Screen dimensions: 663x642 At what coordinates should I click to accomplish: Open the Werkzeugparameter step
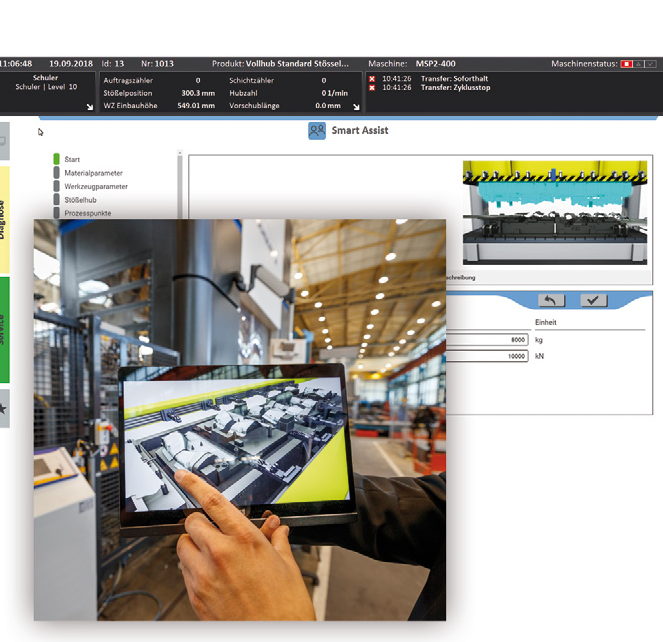[96, 187]
